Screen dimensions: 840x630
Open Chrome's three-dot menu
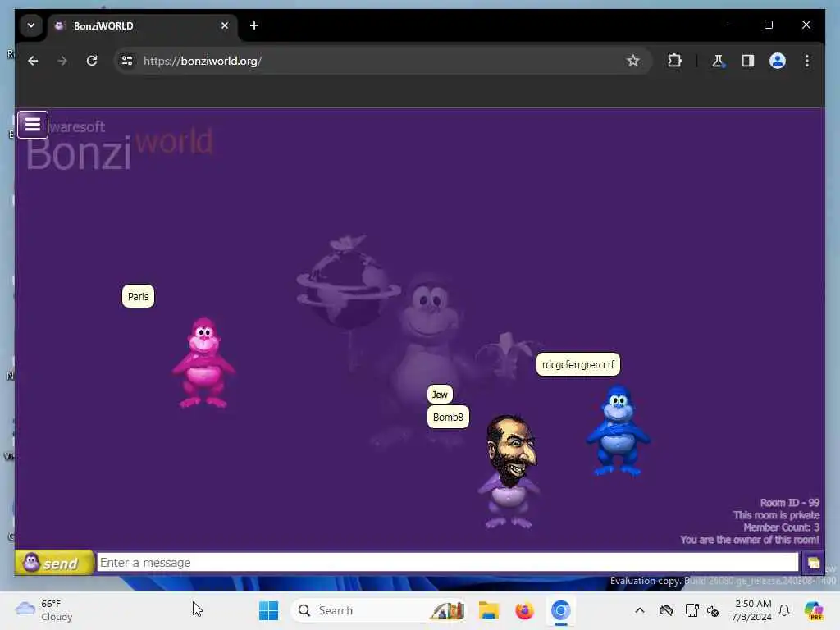[x=807, y=61]
